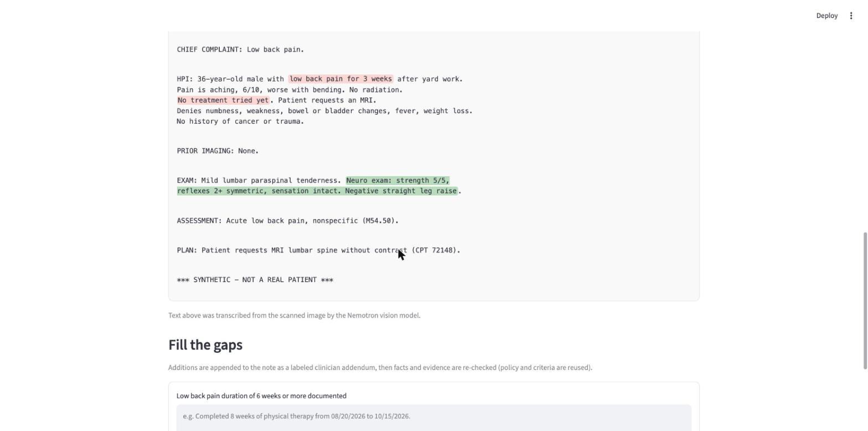Select highlighted text 'low back pain for 3 weeks'
The height and width of the screenshot is (431, 868).
[x=340, y=79]
